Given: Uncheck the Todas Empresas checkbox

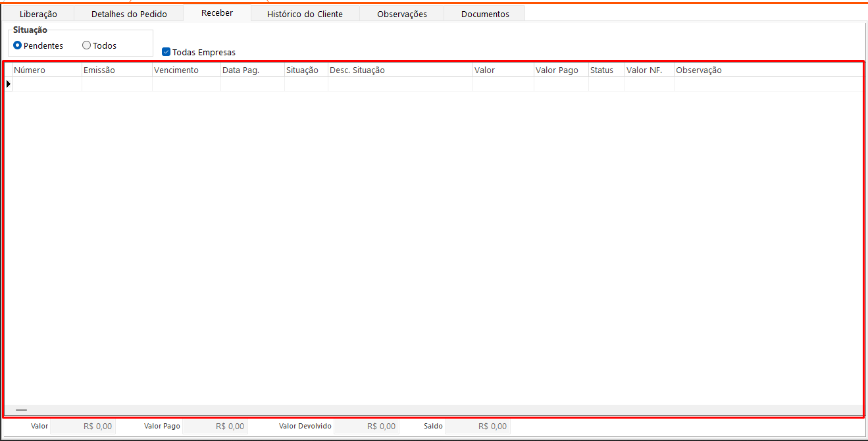Looking at the screenshot, I should click(x=166, y=52).
